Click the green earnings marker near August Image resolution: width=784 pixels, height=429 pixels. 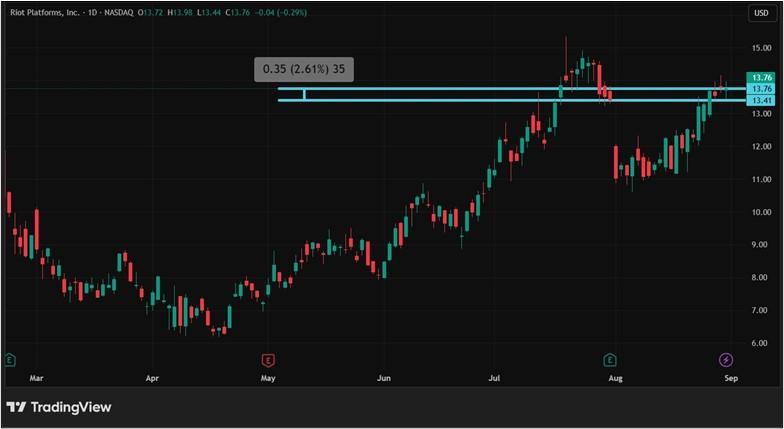tap(609, 359)
